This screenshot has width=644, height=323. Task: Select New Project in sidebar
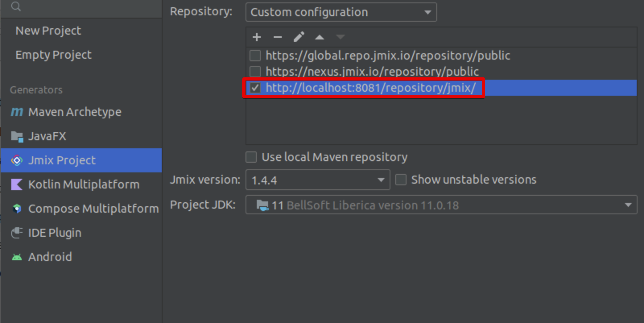click(x=48, y=31)
